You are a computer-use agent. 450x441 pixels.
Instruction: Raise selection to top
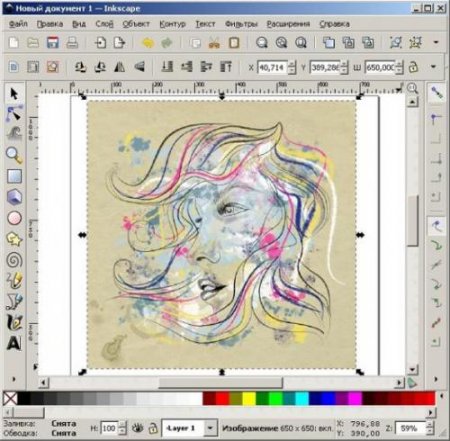pyautogui.click(x=226, y=67)
